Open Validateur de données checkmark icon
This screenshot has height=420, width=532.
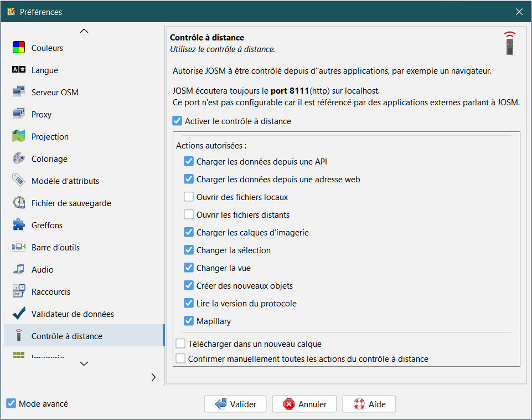[x=19, y=314]
